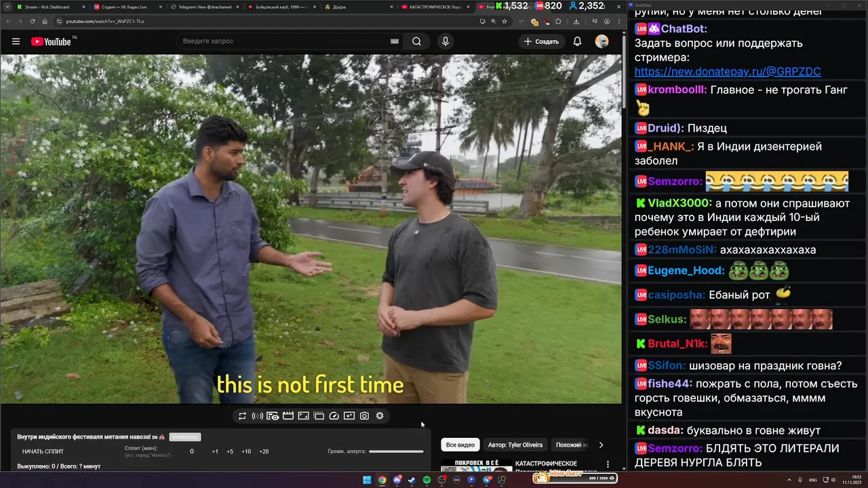Open Discord from the taskbar

(397, 480)
